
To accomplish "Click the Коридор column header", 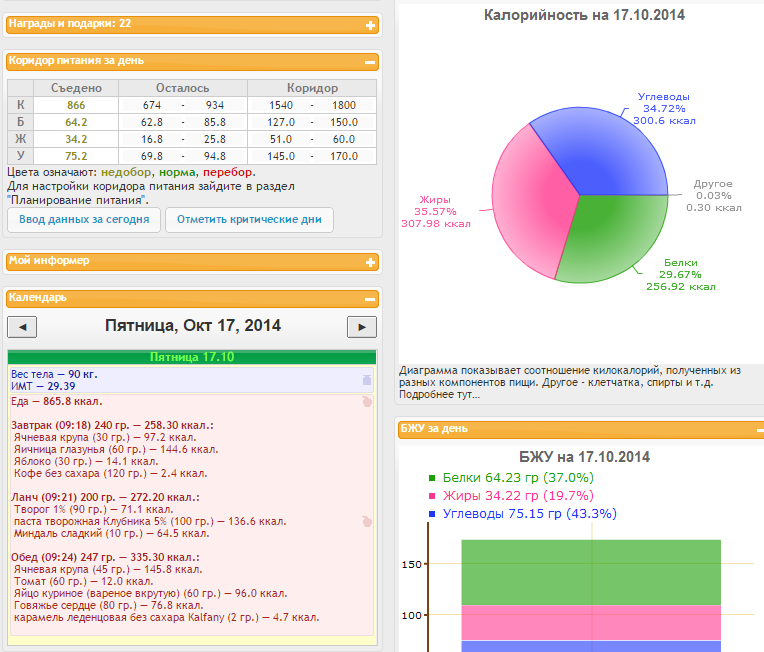I will point(312,88).
